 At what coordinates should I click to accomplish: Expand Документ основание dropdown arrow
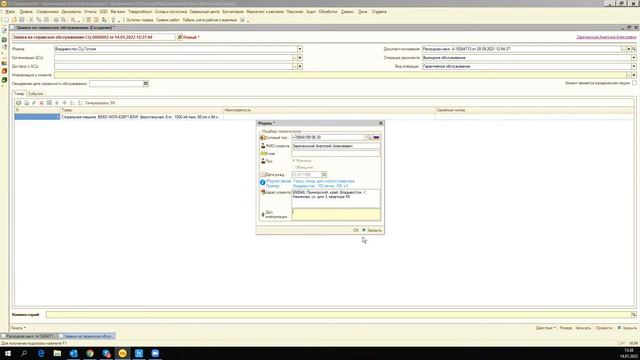pos(629,49)
